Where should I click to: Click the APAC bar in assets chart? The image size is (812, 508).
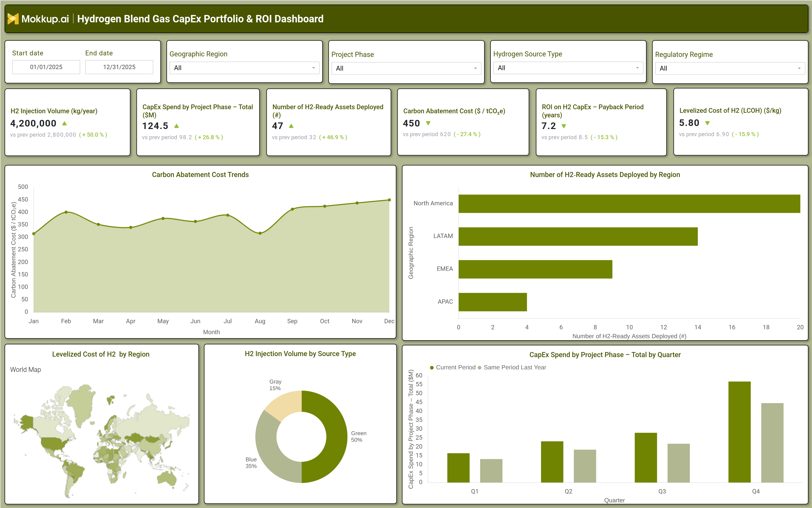(493, 302)
